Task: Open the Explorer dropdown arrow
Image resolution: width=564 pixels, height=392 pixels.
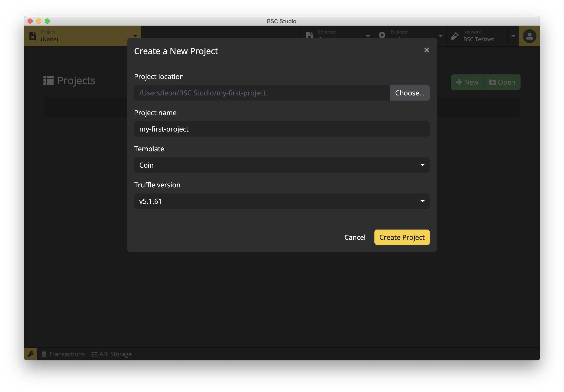Action: (x=440, y=36)
